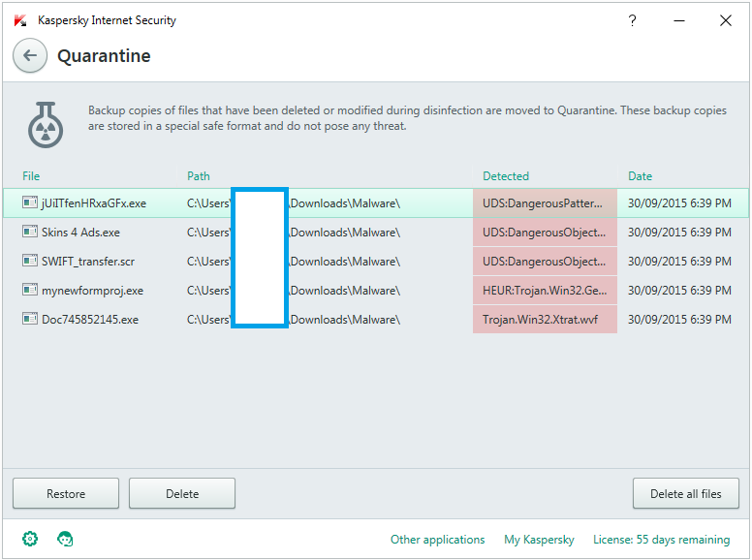Click the date of Doc745852145.exe row
This screenshot has height=560, width=752.
pyautogui.click(x=679, y=320)
